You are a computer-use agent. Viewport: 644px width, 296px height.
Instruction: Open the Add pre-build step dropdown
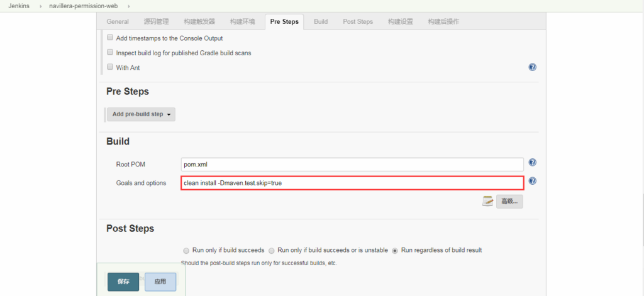pyautogui.click(x=141, y=114)
